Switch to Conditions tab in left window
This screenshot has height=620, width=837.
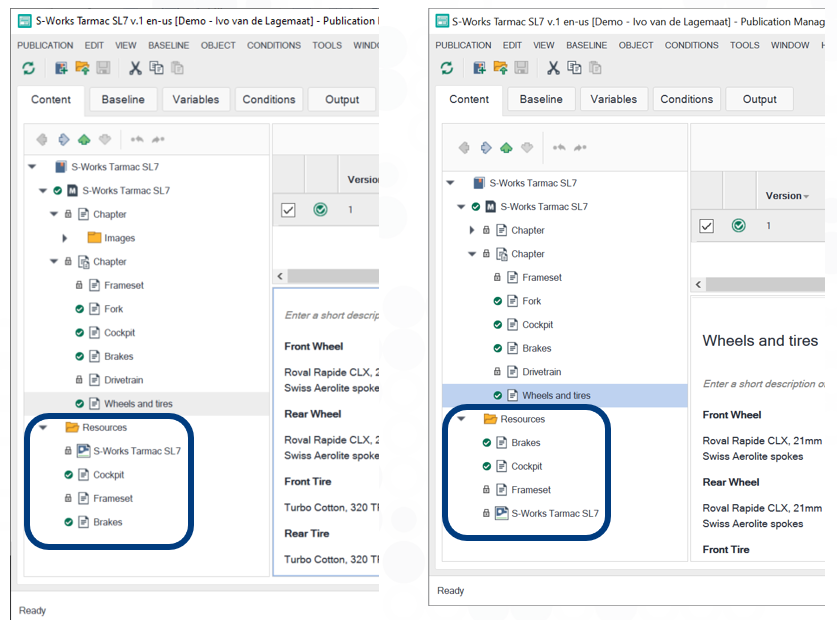click(269, 99)
